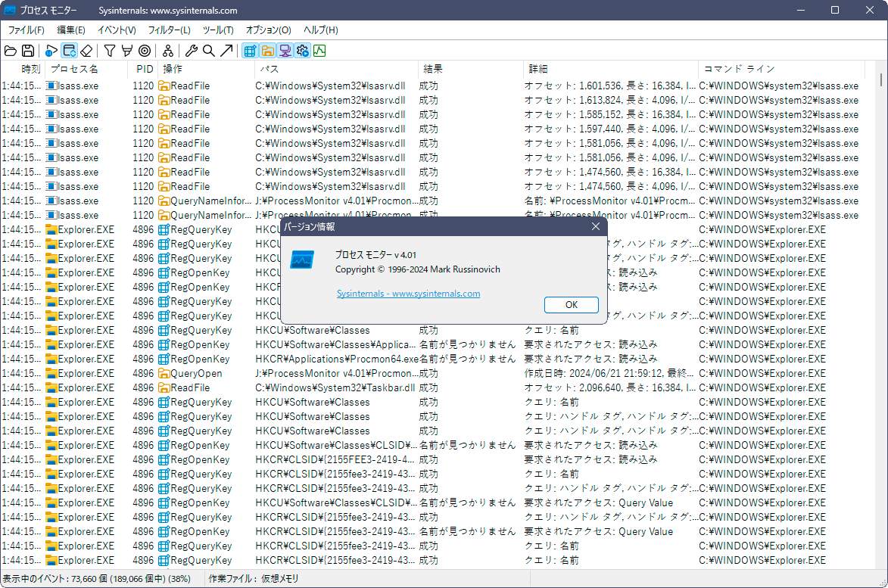Open the 編集(E) menu
This screenshot has width=888, height=588.
click(71, 30)
